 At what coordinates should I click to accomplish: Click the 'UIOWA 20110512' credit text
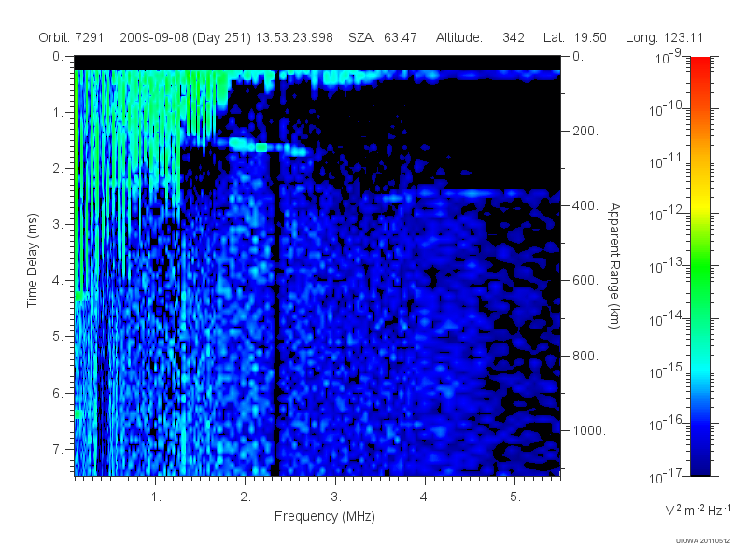(702, 541)
